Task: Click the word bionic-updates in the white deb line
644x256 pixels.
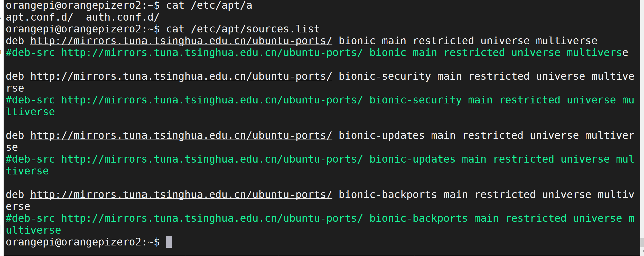Action: coord(381,136)
